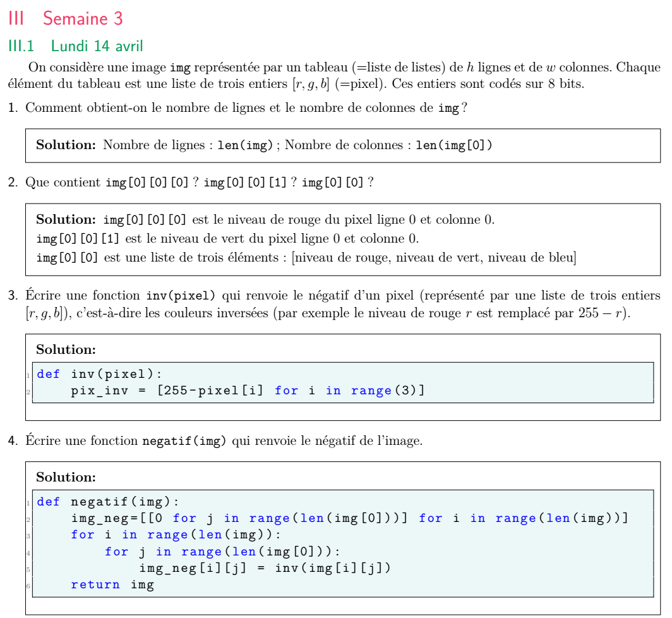Click the 'III Semaine 3' section heading
This screenshot has width=672, height=618.
[x=66, y=18]
